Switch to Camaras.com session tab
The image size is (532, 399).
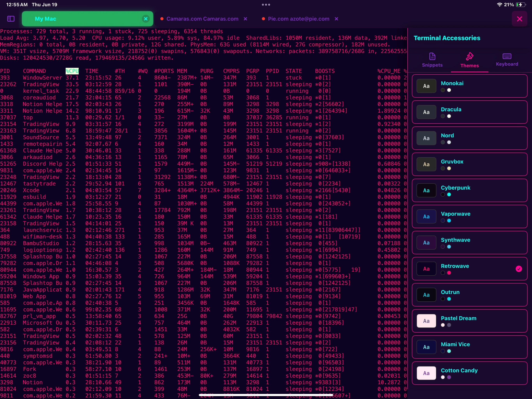click(x=202, y=19)
